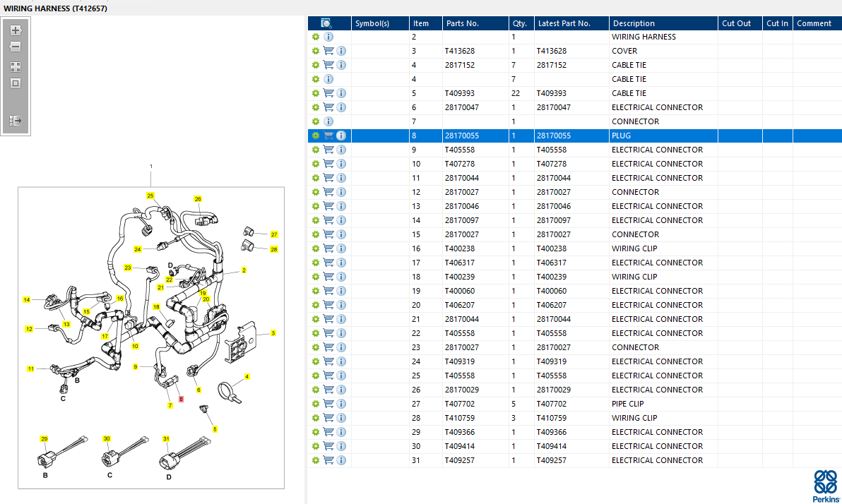This screenshot has width=842, height=504.
Task: Click the single-square fit view icon
Action: [x=16, y=83]
